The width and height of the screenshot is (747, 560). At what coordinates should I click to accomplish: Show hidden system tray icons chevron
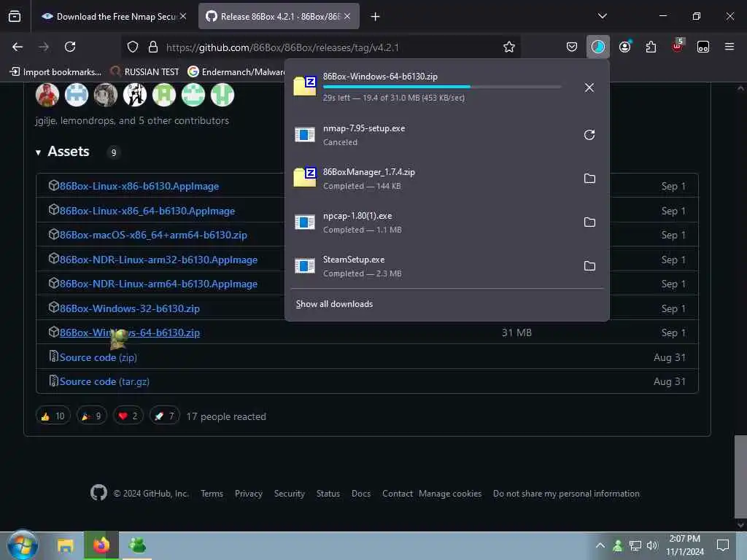(x=600, y=545)
